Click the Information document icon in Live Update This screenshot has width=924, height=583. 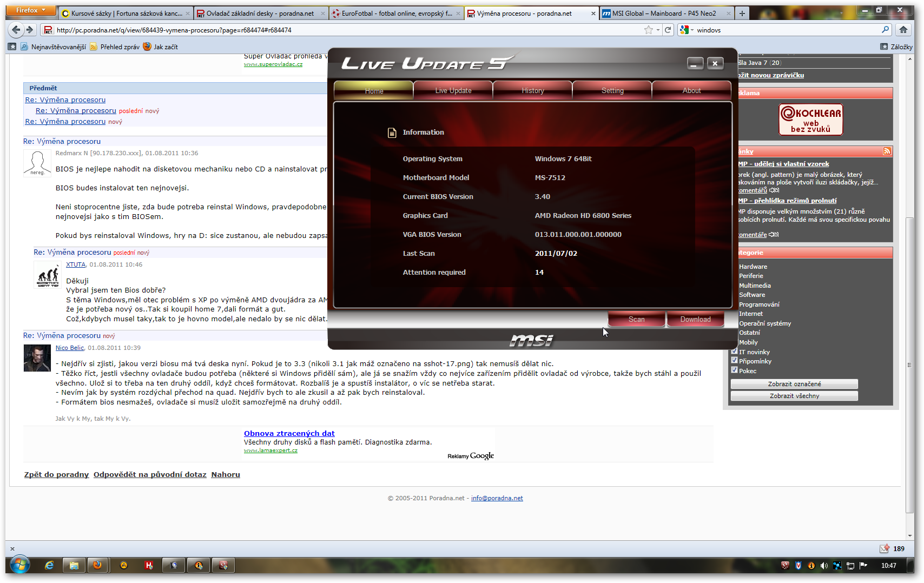[x=392, y=132]
